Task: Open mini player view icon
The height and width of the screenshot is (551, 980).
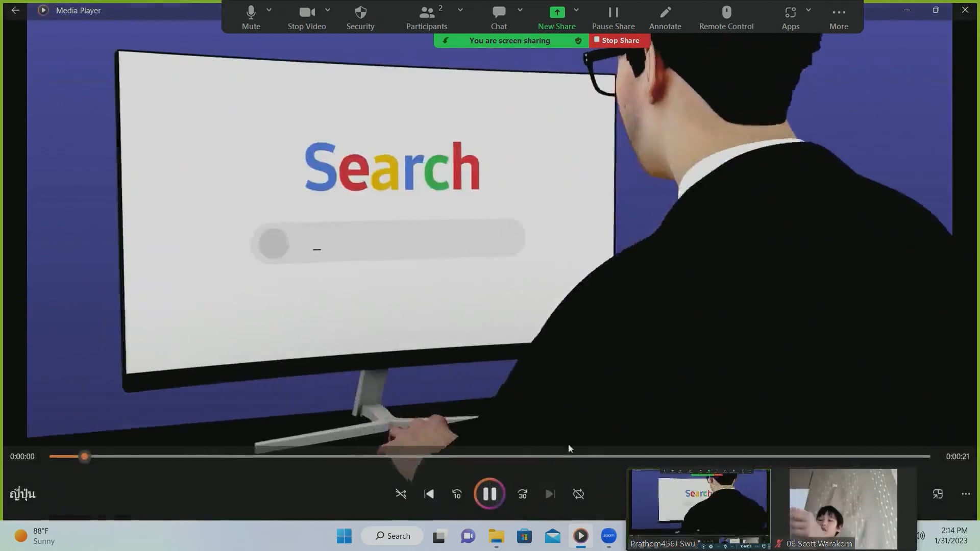Action: click(x=938, y=494)
